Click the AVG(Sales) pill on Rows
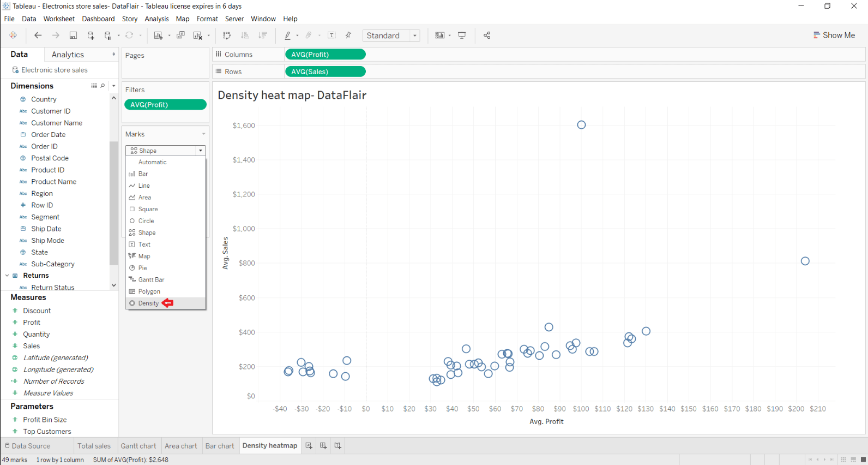 325,71
